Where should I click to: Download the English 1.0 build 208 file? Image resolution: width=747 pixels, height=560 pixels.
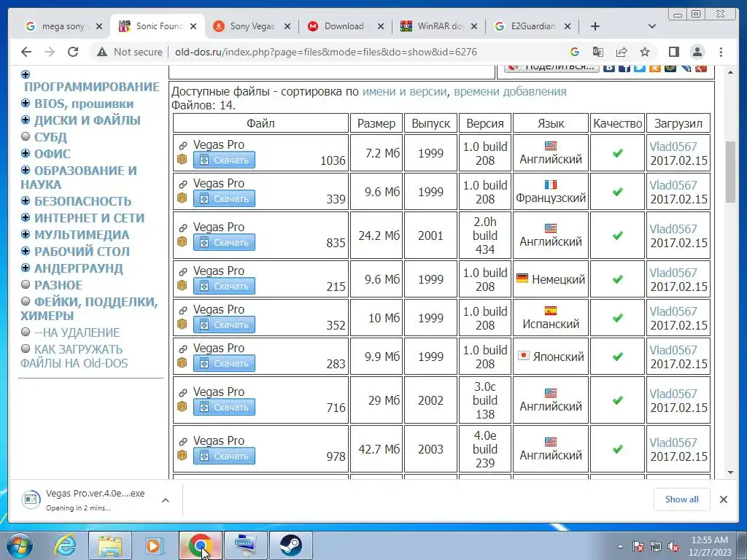(224, 160)
